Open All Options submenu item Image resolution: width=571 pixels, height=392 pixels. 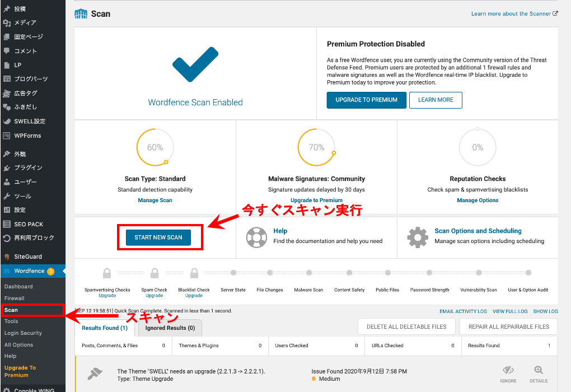(18, 344)
